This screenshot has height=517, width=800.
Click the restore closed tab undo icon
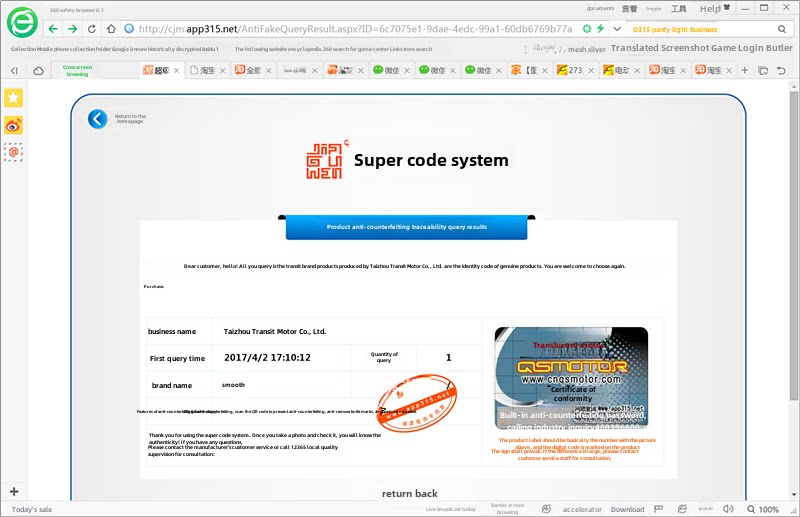tap(781, 70)
